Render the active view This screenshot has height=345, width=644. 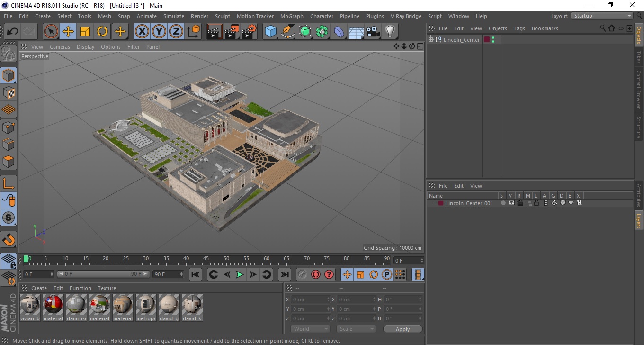point(215,32)
